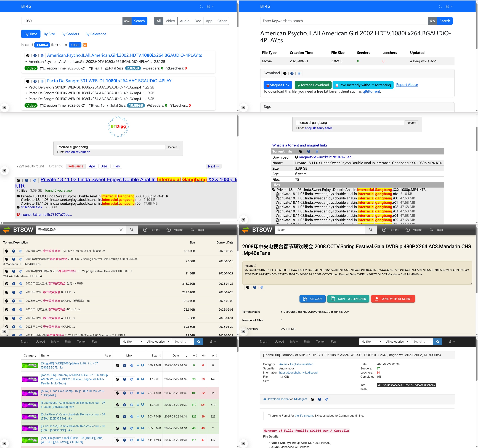Go to Next page of BTDigg results

(x=214, y=166)
